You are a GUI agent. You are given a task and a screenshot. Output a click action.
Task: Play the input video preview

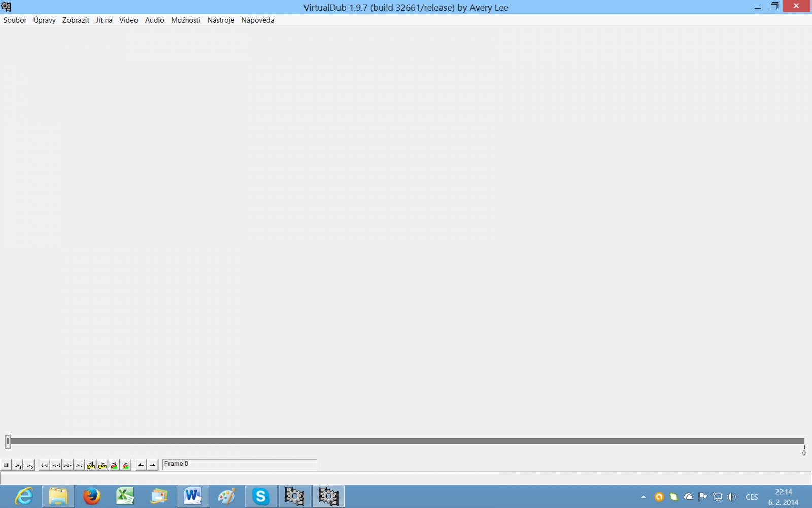[x=18, y=465]
